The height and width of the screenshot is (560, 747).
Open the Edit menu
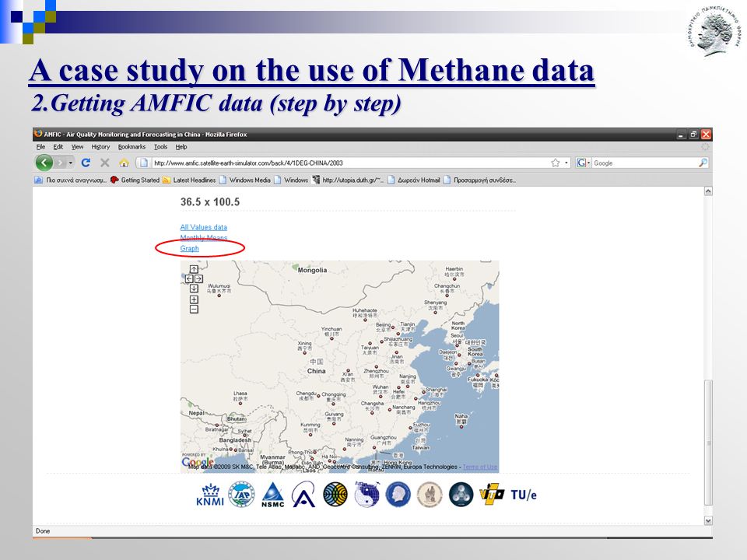(58, 147)
